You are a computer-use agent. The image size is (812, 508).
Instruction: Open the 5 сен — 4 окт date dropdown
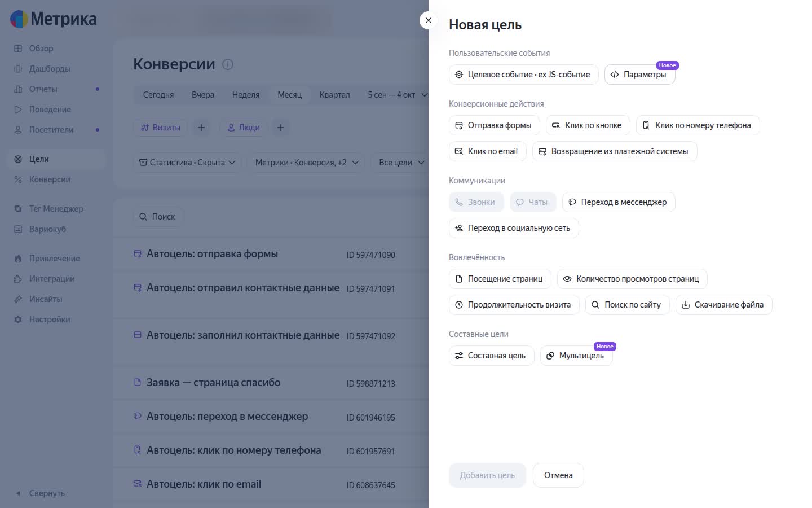pos(398,95)
